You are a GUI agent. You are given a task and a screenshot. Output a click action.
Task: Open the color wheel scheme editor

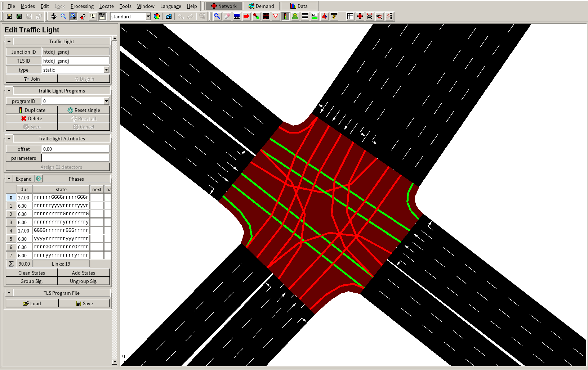coord(157,16)
